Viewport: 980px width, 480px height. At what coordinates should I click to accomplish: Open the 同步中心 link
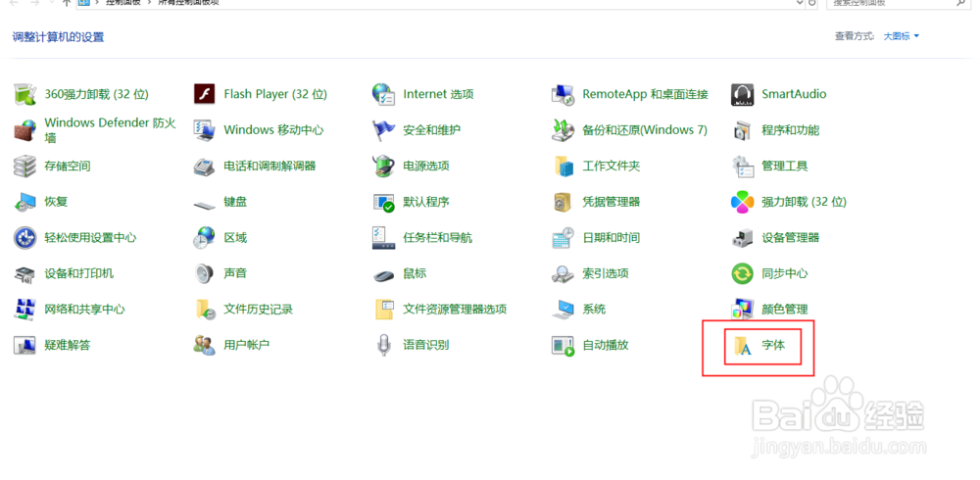click(x=784, y=273)
